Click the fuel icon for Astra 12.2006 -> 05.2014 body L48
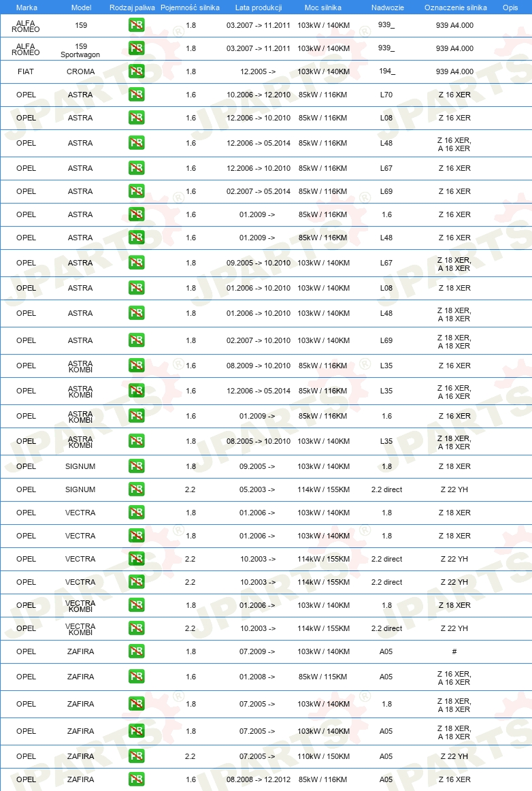The width and height of the screenshot is (532, 791). click(x=136, y=143)
